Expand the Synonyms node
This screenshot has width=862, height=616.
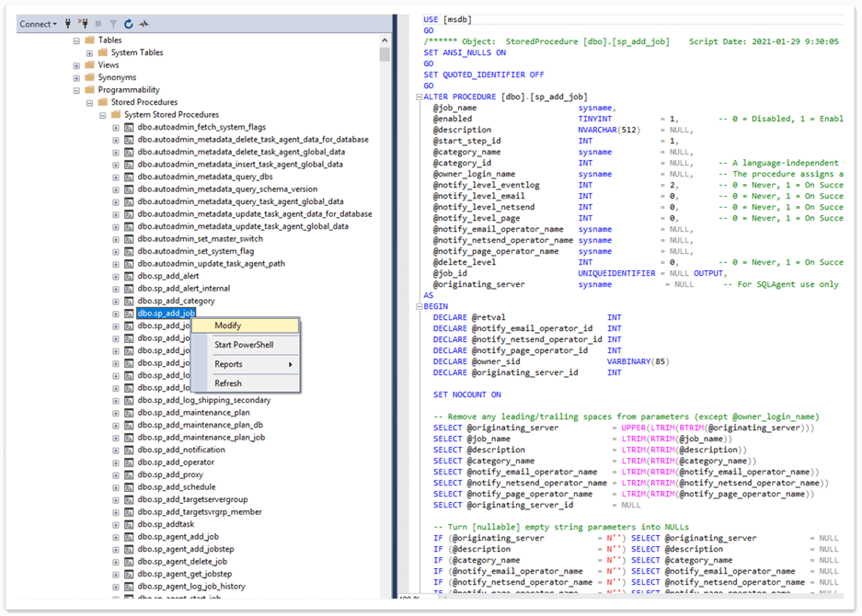(x=76, y=78)
